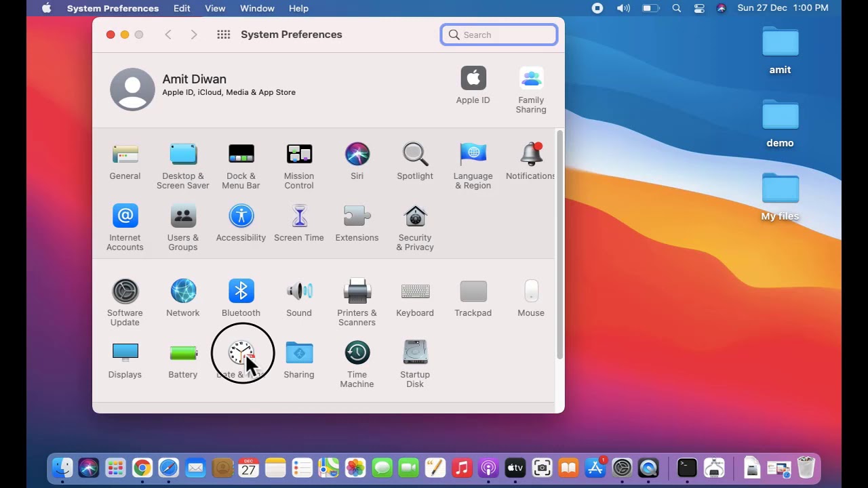Viewport: 868px width, 488px height.
Task: Open the View menu
Action: click(x=215, y=8)
